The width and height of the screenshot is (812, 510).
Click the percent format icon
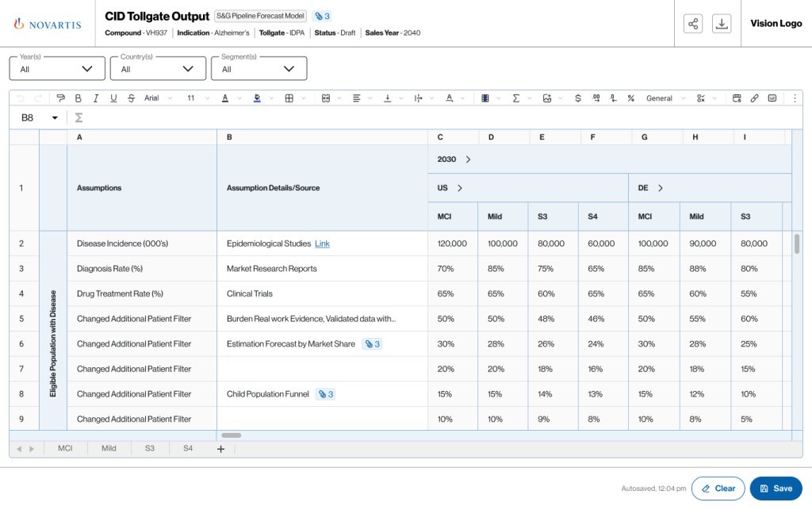pyautogui.click(x=630, y=98)
